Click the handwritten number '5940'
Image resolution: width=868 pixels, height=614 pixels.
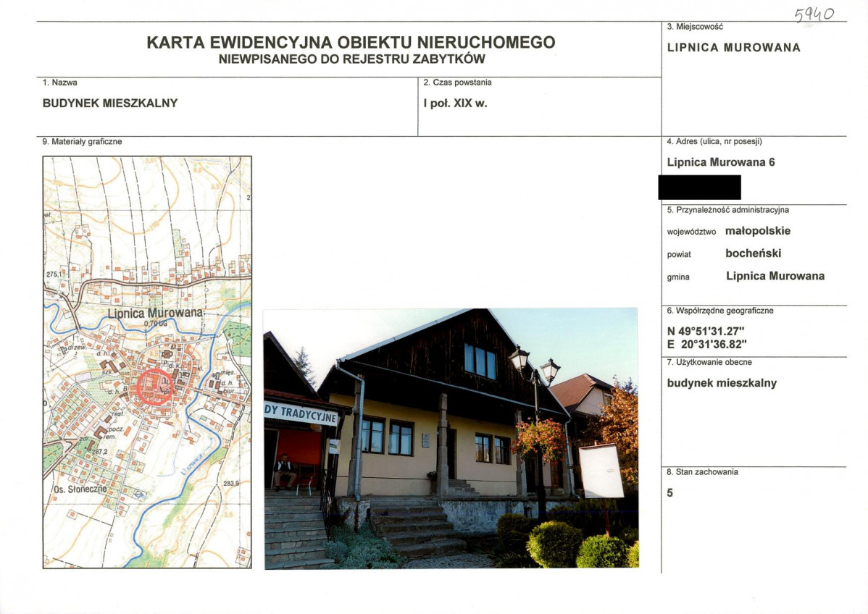pos(814,14)
